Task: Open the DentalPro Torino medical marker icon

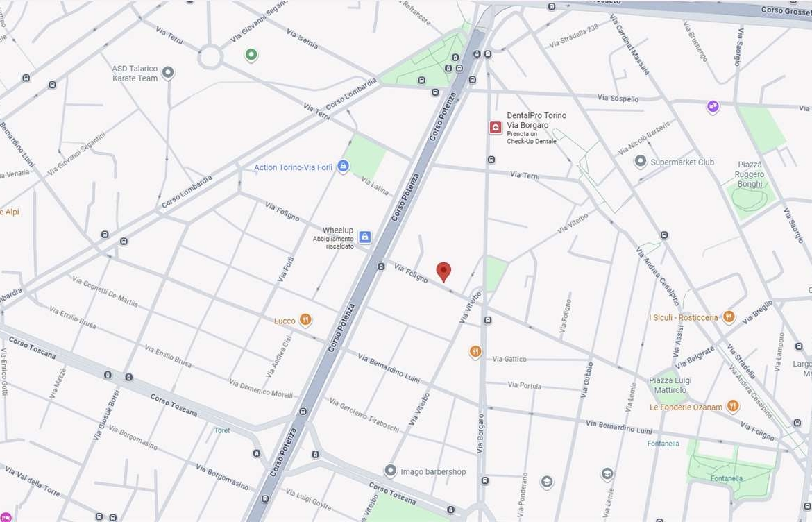Action: click(x=496, y=127)
